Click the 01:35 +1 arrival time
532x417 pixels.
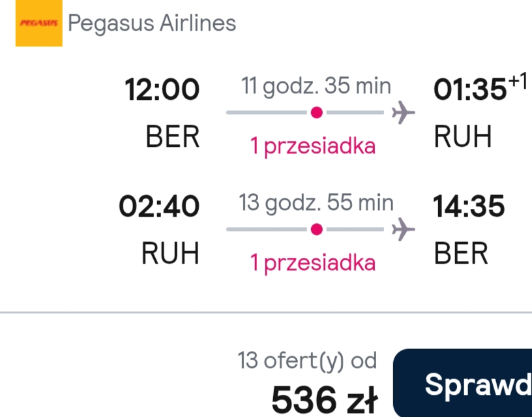[480, 87]
